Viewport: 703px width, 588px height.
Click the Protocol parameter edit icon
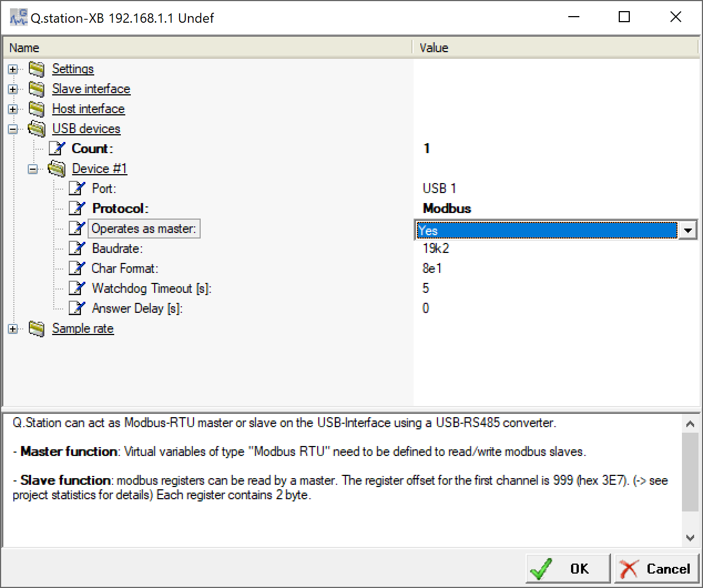(x=77, y=208)
